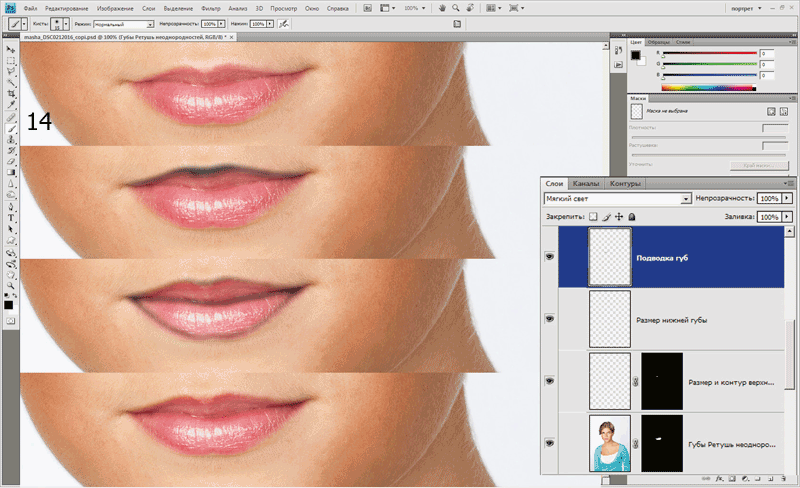The image size is (800, 488).
Task: Switch to the Образцы tab
Action: click(x=658, y=42)
